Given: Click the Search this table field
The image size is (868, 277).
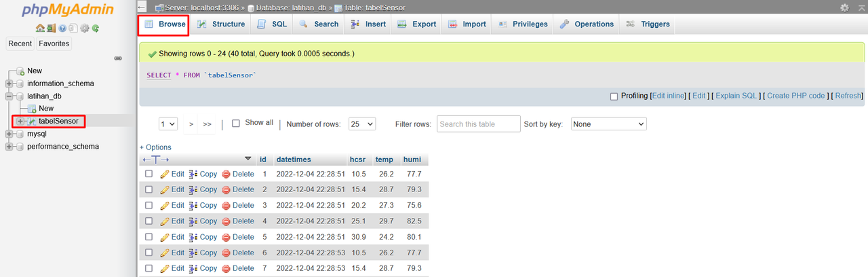Looking at the screenshot, I should [479, 124].
